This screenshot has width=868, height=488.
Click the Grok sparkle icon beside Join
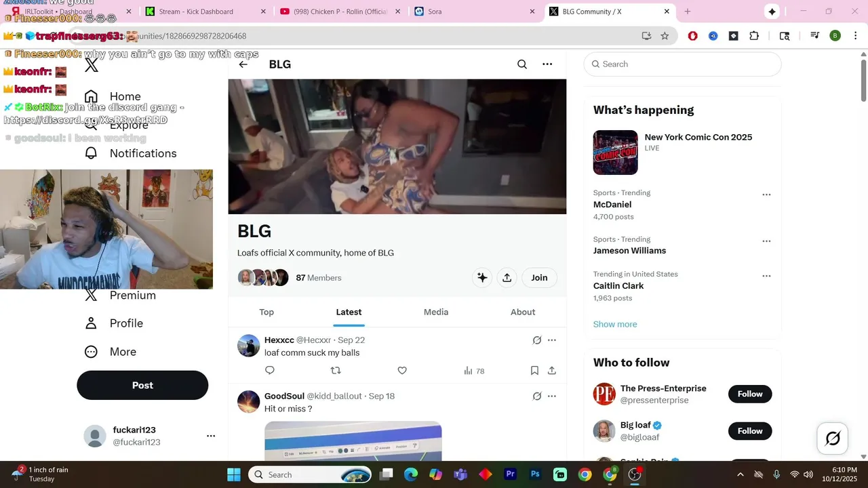[482, 277]
